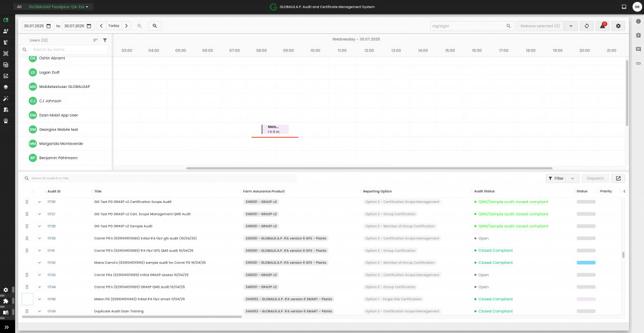This screenshot has width=644, height=333.
Task: Click the puzzle piece icon in sidebar
Action: [6, 301]
